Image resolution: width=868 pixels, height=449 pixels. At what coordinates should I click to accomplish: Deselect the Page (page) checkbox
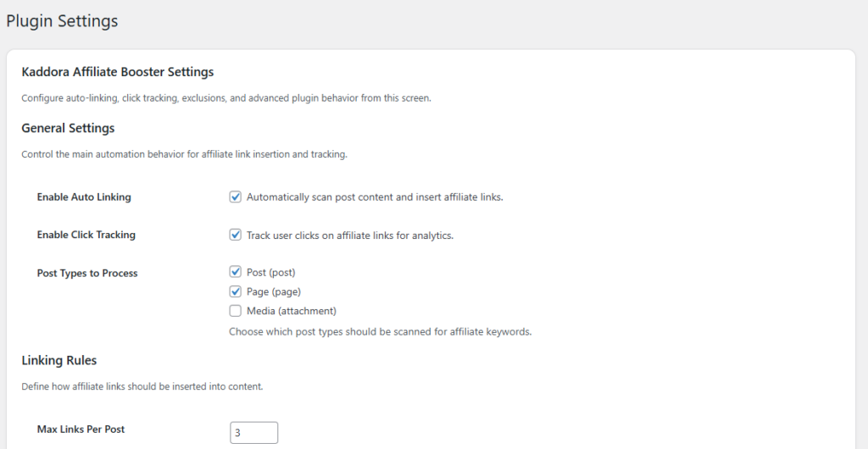click(x=236, y=291)
